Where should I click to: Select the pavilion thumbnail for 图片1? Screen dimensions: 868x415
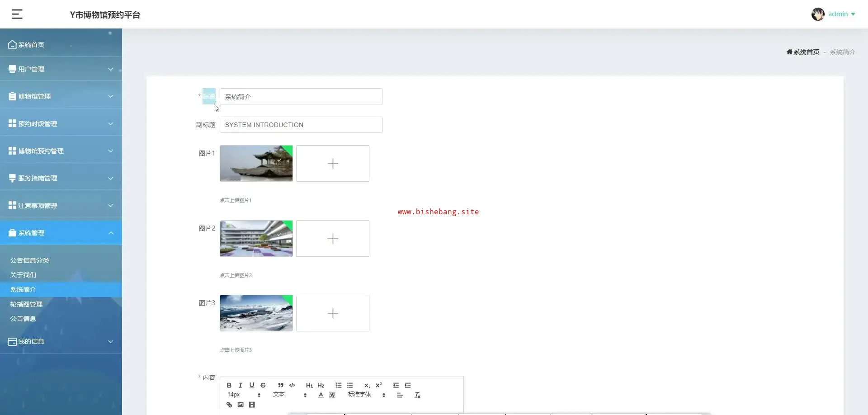coord(256,163)
